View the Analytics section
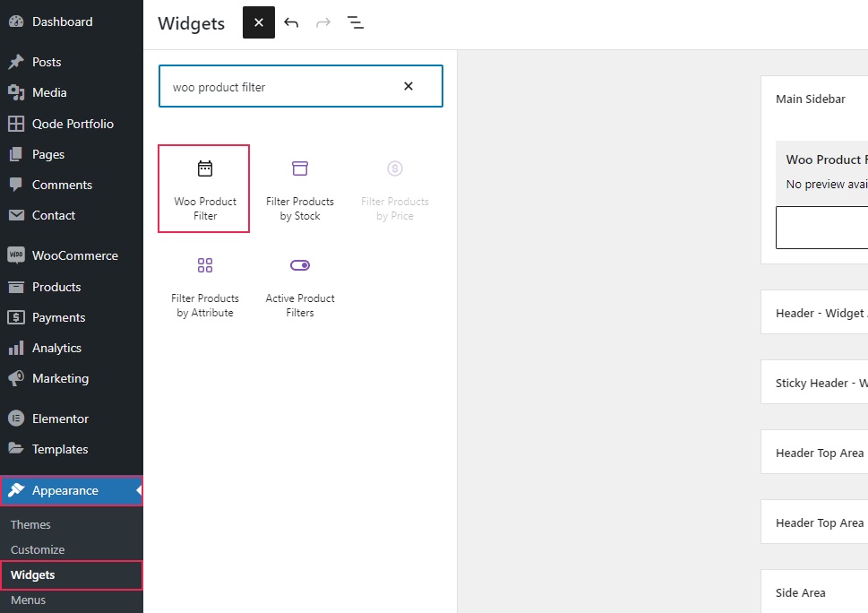The image size is (868, 613). [72, 348]
